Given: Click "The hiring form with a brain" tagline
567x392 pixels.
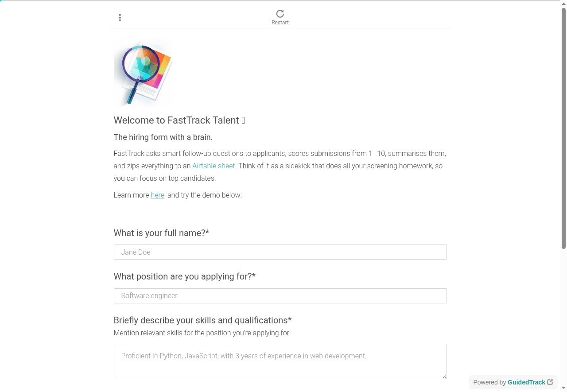Looking at the screenshot, I should click(x=163, y=137).
